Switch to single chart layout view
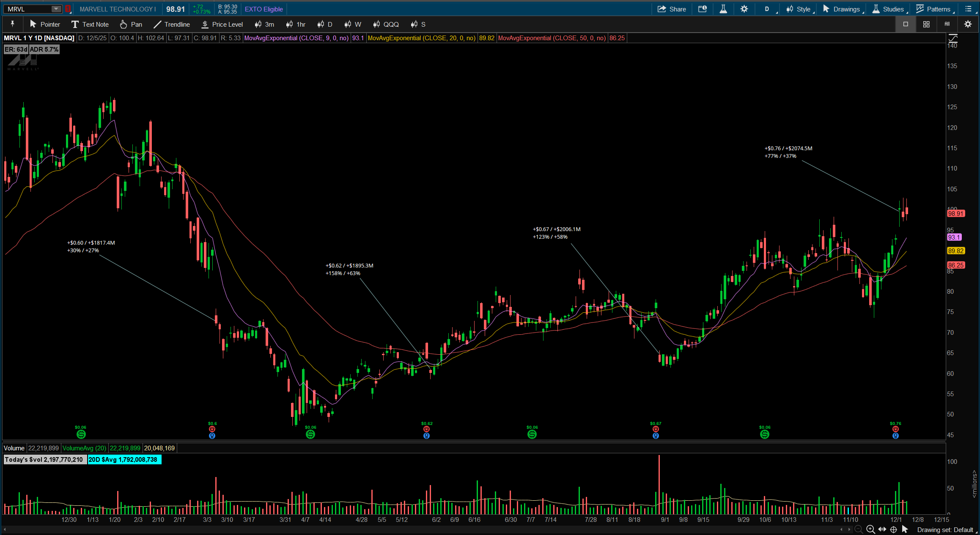Image resolution: width=980 pixels, height=535 pixels. coord(905,24)
